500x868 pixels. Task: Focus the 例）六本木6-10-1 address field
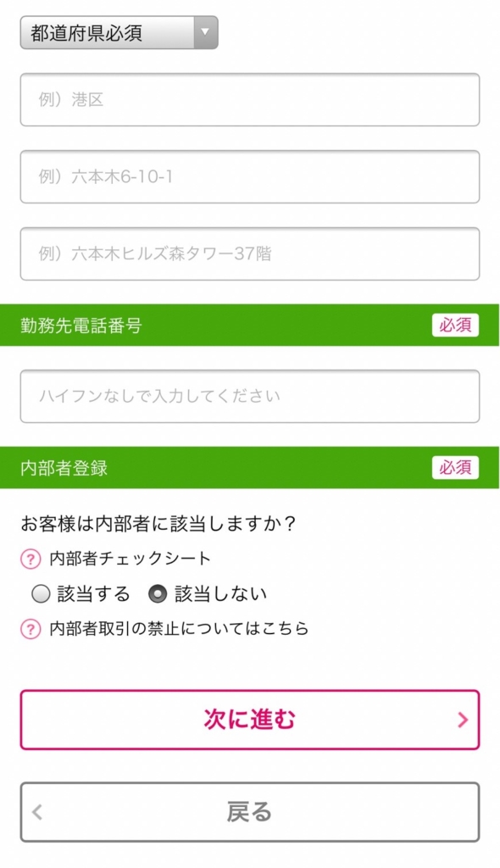[250, 176]
